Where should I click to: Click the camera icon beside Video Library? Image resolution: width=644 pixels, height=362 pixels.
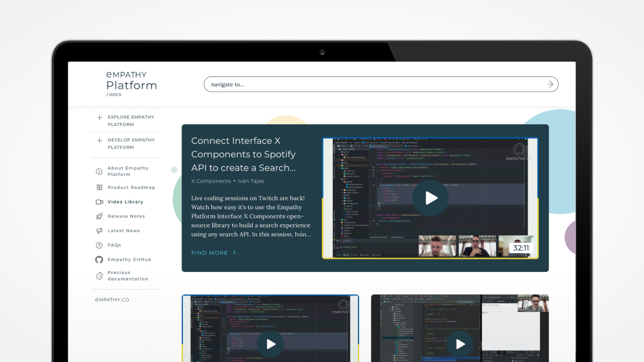tap(99, 202)
